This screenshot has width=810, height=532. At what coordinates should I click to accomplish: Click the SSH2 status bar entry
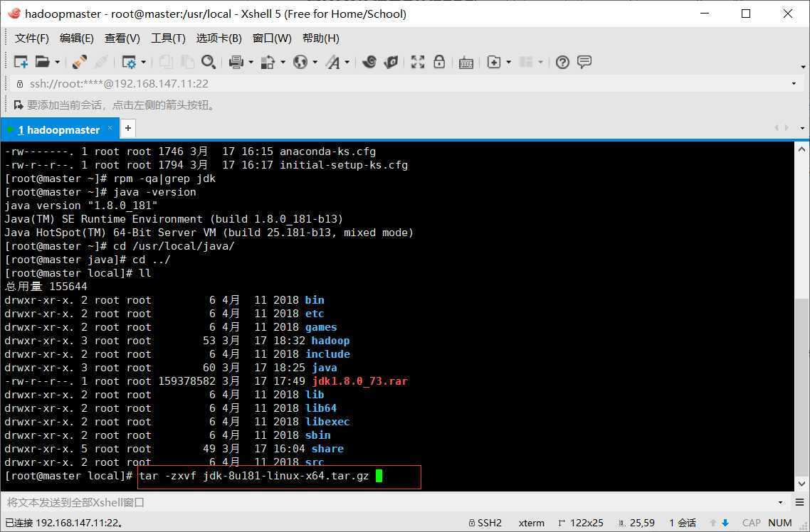point(485,523)
